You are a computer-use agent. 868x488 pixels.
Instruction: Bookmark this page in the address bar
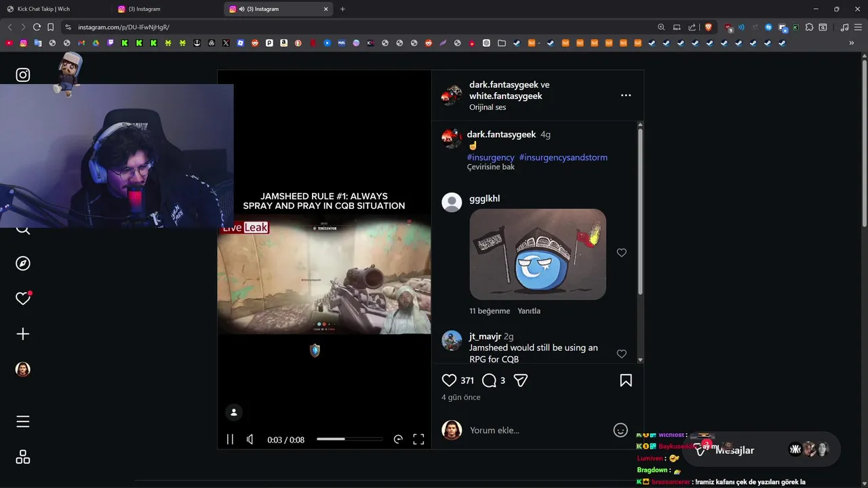coord(50,27)
